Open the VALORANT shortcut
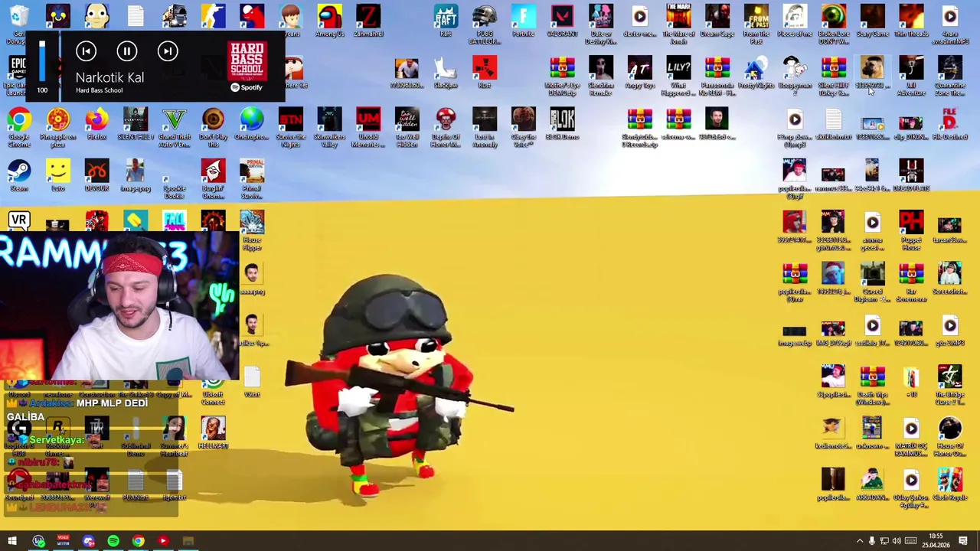Image resolution: width=980 pixels, height=551 pixels. (562, 21)
